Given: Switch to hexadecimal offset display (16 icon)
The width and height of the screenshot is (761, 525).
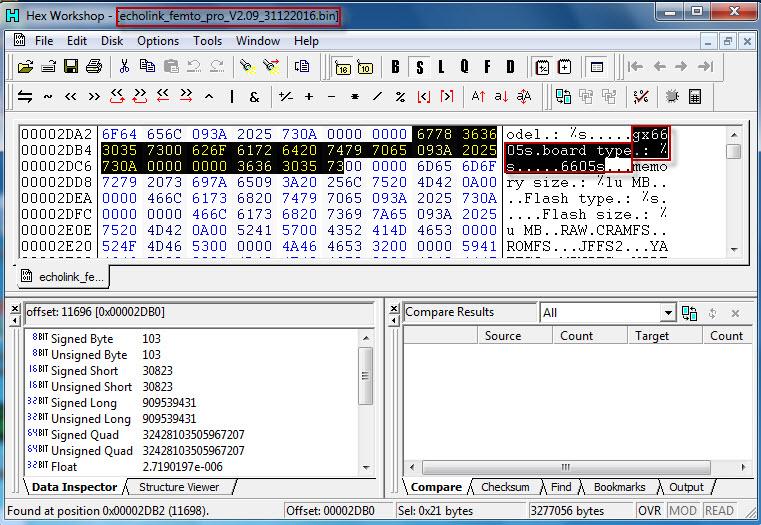Looking at the screenshot, I should [x=343, y=67].
